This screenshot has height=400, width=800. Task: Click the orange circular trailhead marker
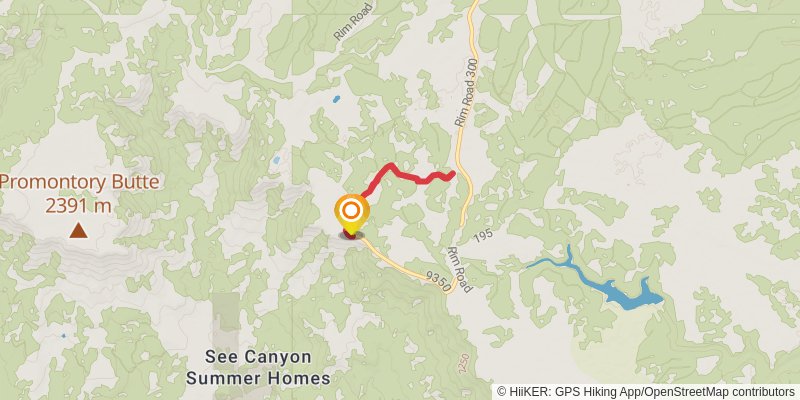[351, 210]
